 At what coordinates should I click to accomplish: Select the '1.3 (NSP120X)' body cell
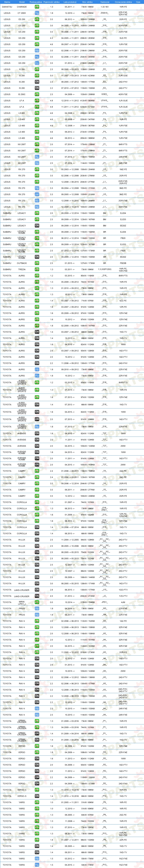click(x=105, y=270)
